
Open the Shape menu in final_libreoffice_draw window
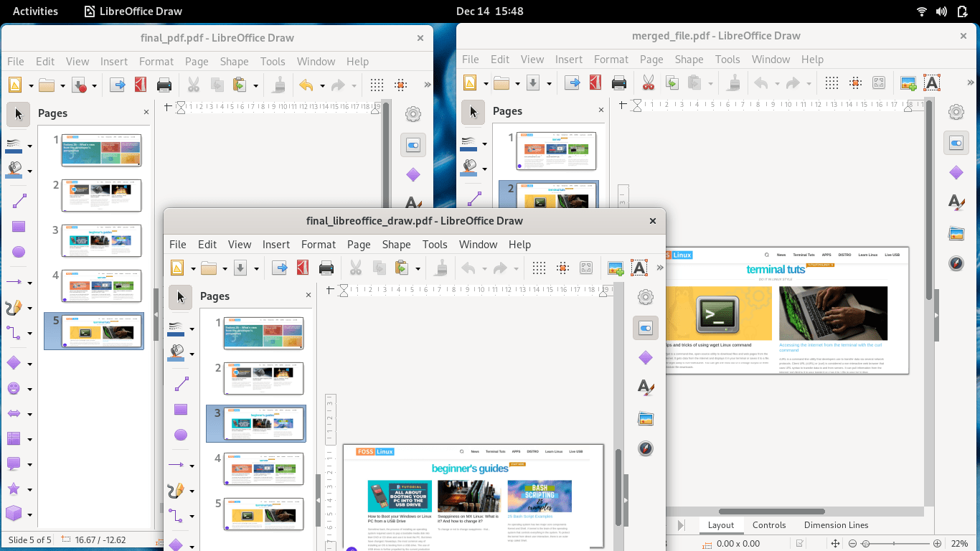[396, 244]
